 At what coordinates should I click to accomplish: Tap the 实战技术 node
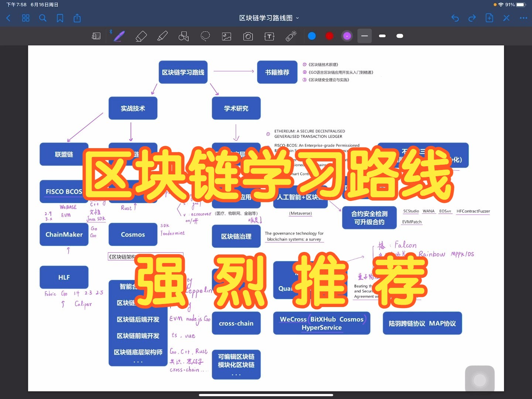click(x=133, y=108)
